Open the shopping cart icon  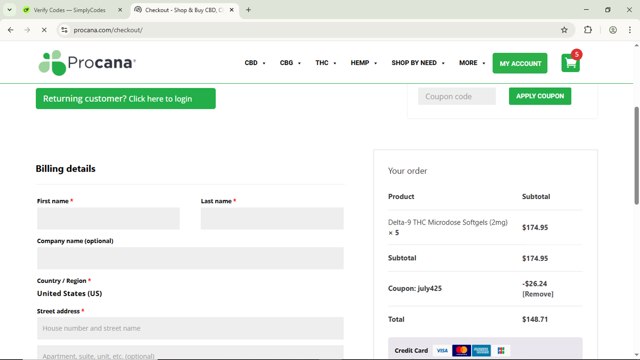tap(570, 63)
